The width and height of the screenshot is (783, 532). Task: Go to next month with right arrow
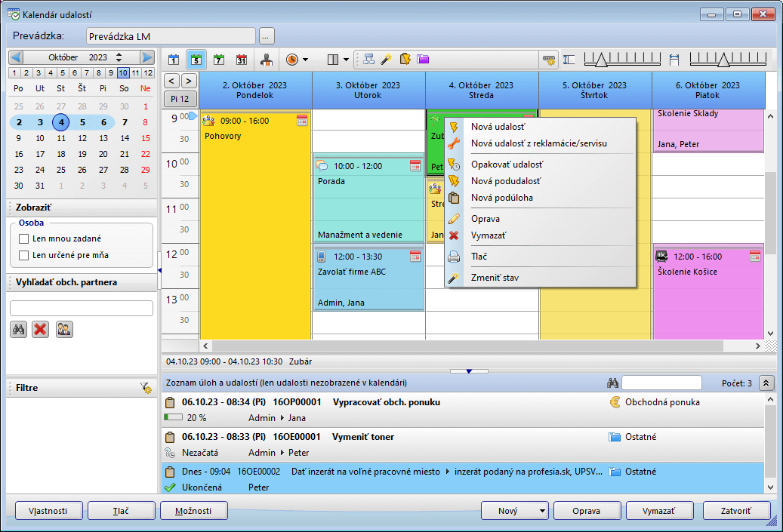click(147, 57)
